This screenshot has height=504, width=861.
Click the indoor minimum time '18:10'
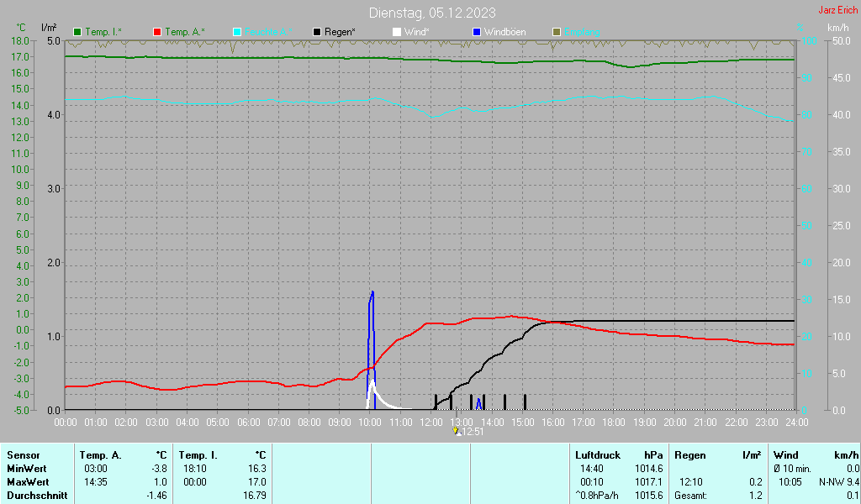[x=195, y=469]
